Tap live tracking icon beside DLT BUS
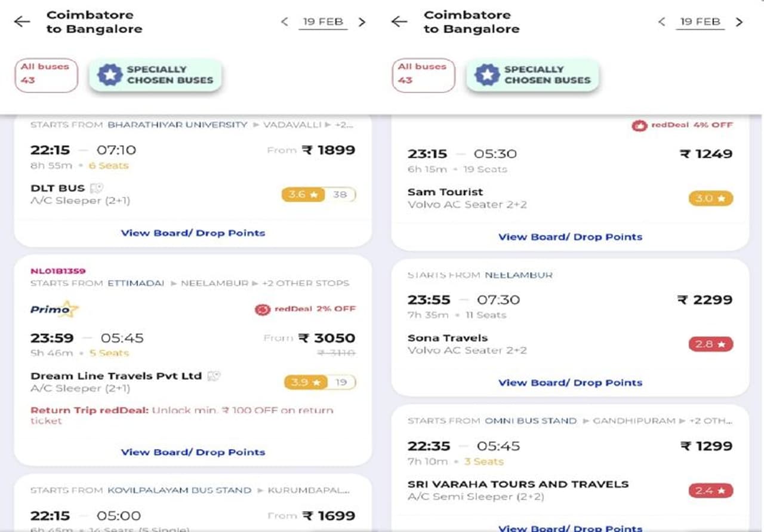 (x=97, y=188)
